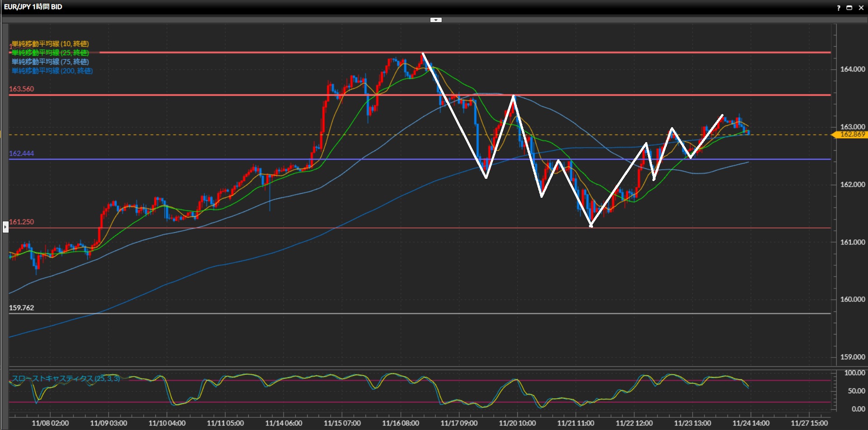Select the 10-period moving average legend

pos(50,44)
